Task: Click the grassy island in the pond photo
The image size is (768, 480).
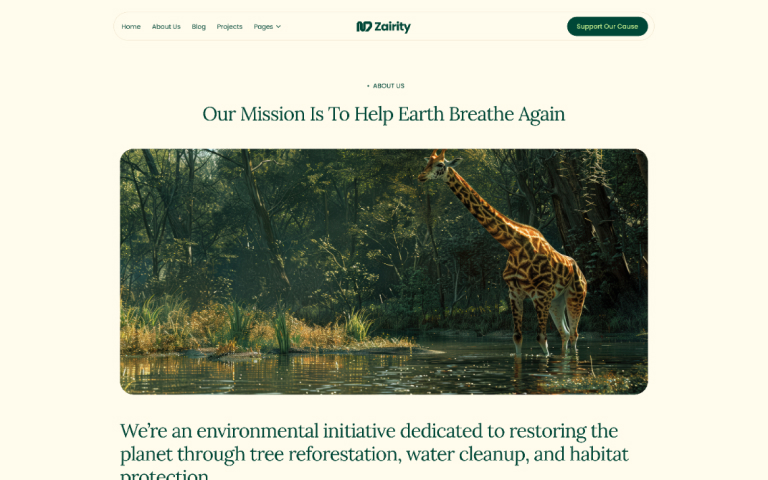Action: [264, 333]
